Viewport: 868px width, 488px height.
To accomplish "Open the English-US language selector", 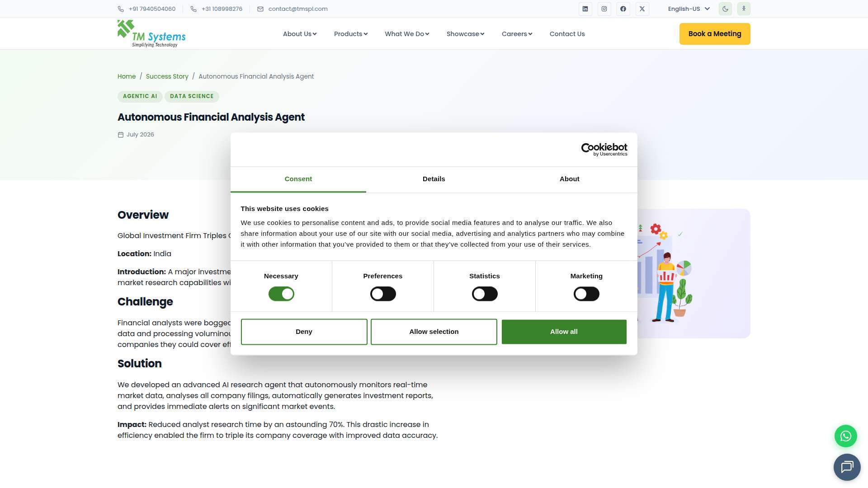I will point(689,9).
